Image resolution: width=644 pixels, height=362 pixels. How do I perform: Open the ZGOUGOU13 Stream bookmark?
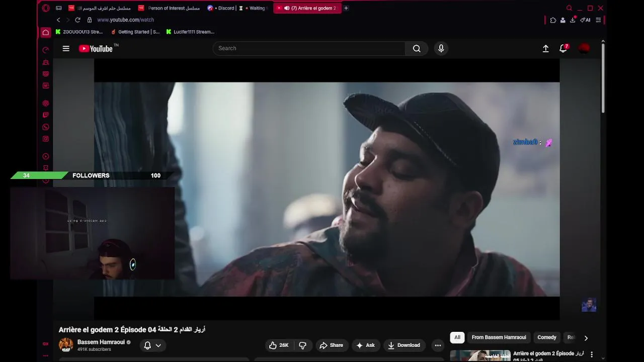[x=79, y=32]
